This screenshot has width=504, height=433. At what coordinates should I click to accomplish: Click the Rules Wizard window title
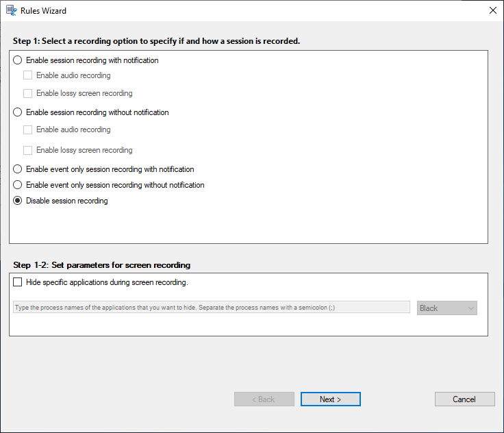point(44,11)
